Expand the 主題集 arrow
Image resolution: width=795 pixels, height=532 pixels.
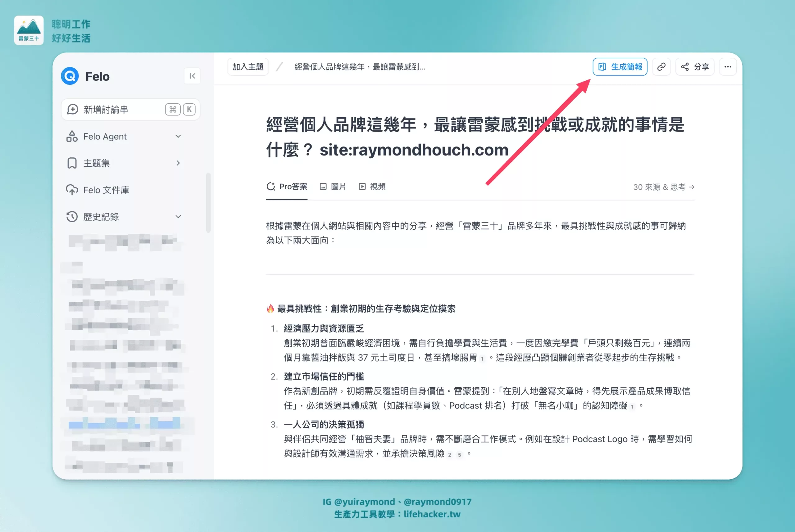[178, 163]
